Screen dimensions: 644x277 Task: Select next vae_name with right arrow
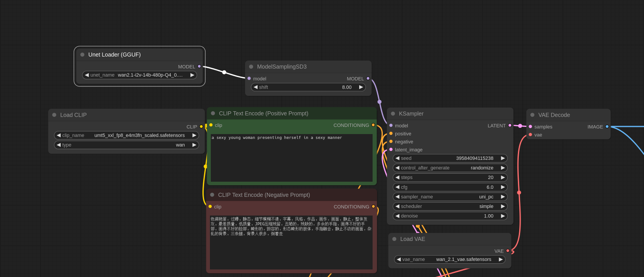coord(501,259)
